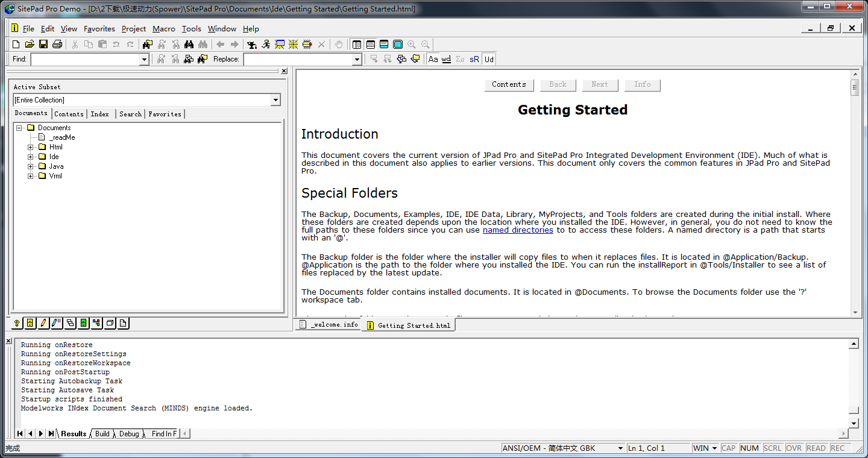Click inside the Find text field
This screenshot has height=458, width=868.
click(x=86, y=59)
